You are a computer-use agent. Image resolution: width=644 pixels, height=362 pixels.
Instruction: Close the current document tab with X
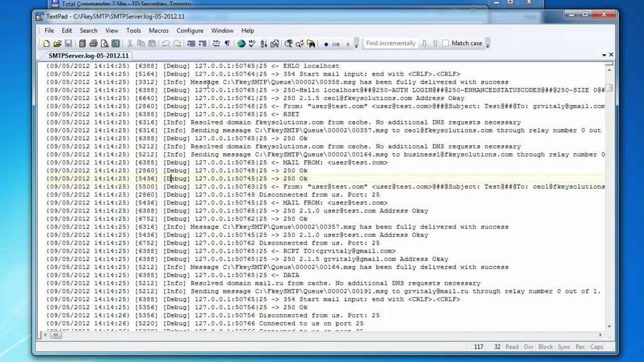(611, 55)
